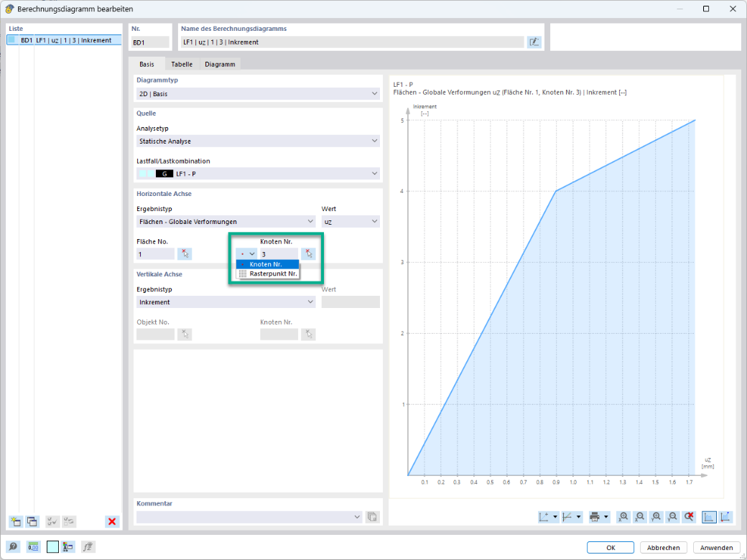
Task: Click the diagram title 'LF1 - P'
Action: [403, 85]
